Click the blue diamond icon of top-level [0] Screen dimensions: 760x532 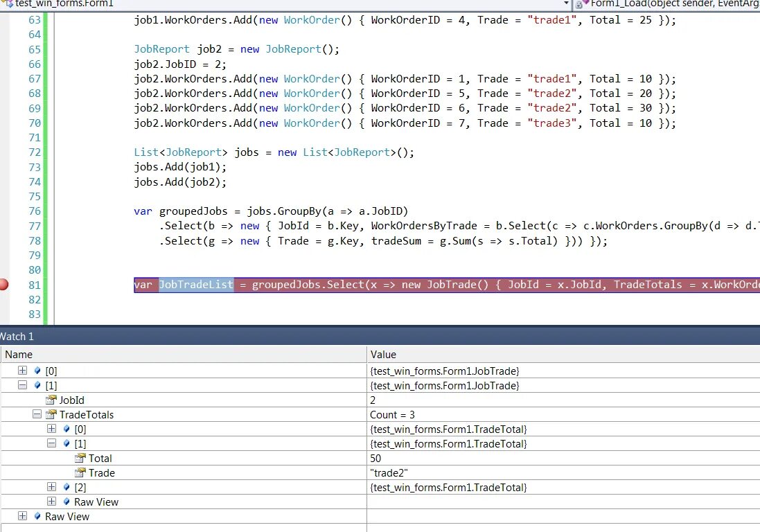click(37, 371)
